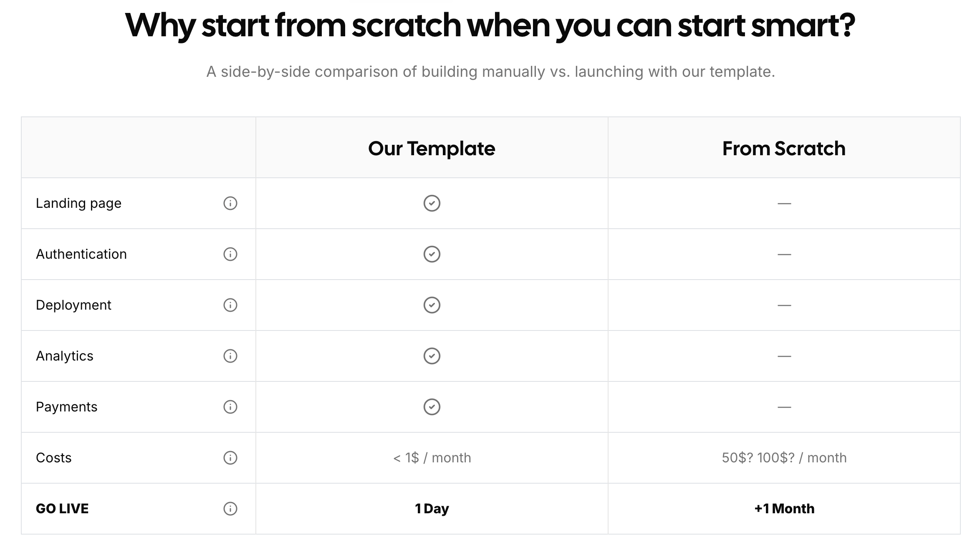Show info tooltip for Analytics row

(230, 356)
